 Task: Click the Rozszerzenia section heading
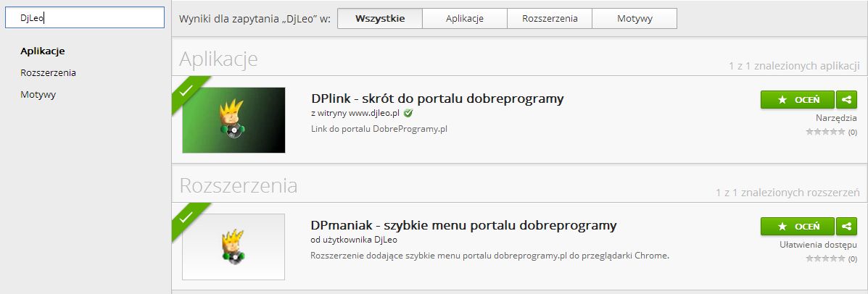[239, 185]
